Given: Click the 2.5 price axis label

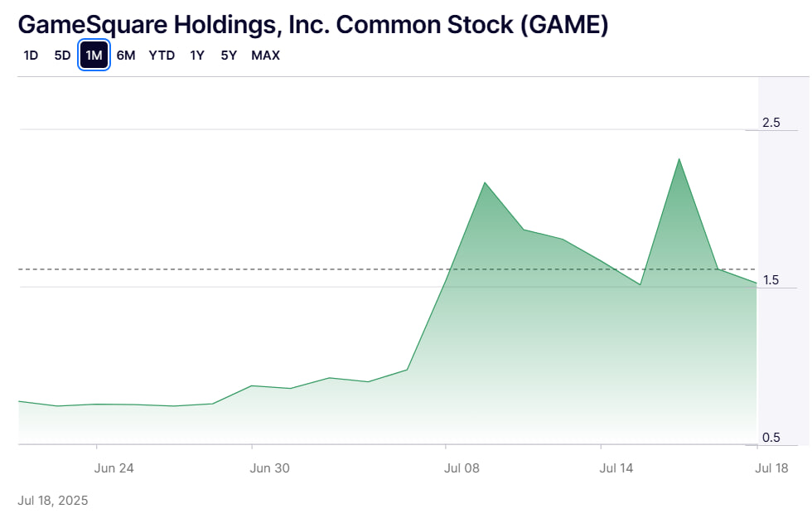Looking at the screenshot, I should coord(771,123).
